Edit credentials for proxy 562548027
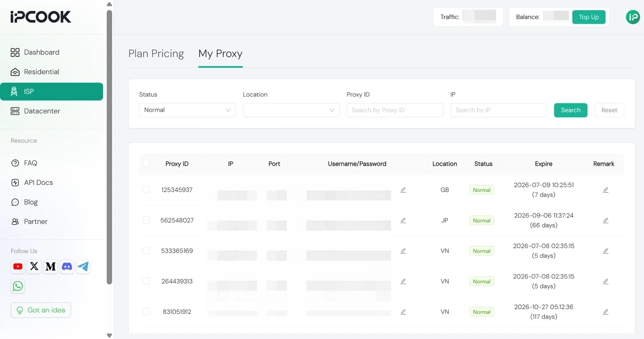Viewport: 644px width, 339px height. pyautogui.click(x=403, y=221)
